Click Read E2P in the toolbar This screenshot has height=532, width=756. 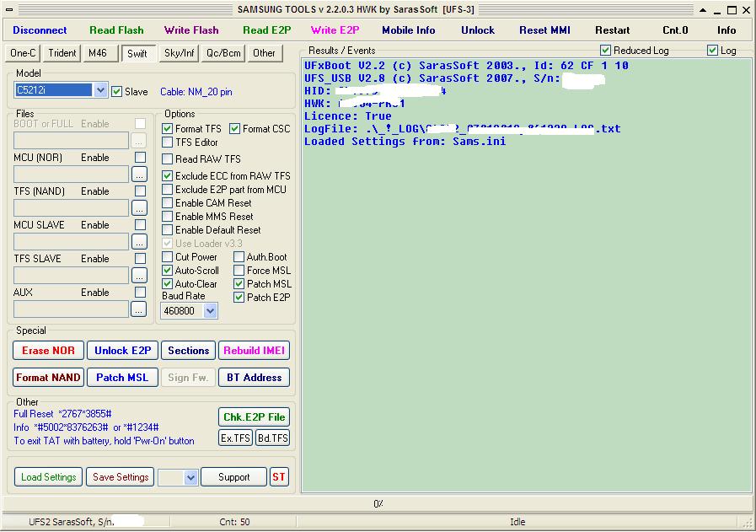point(266,30)
